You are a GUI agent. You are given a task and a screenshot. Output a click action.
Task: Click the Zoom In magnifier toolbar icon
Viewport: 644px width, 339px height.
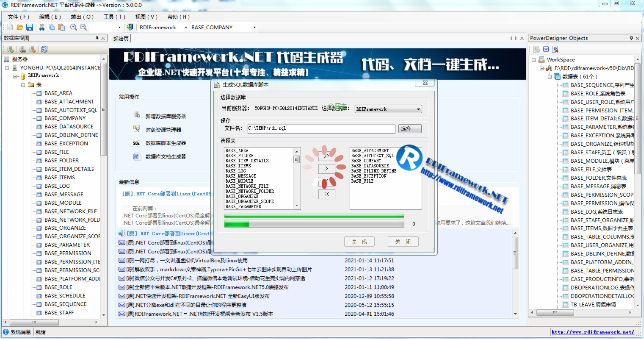[74, 27]
